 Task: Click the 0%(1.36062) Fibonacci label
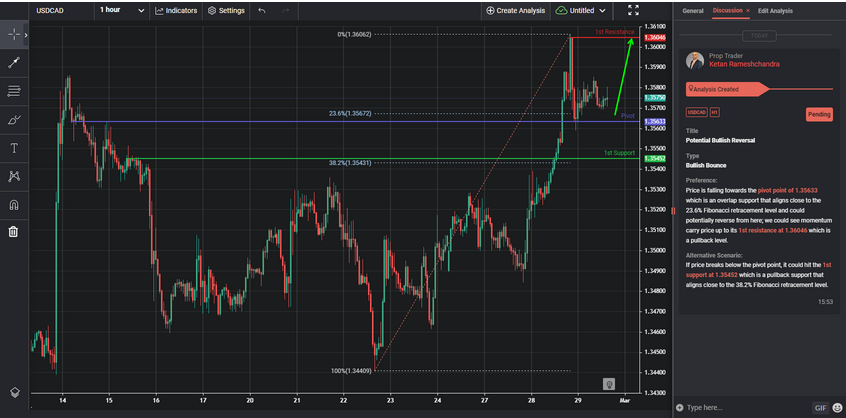tap(354, 35)
